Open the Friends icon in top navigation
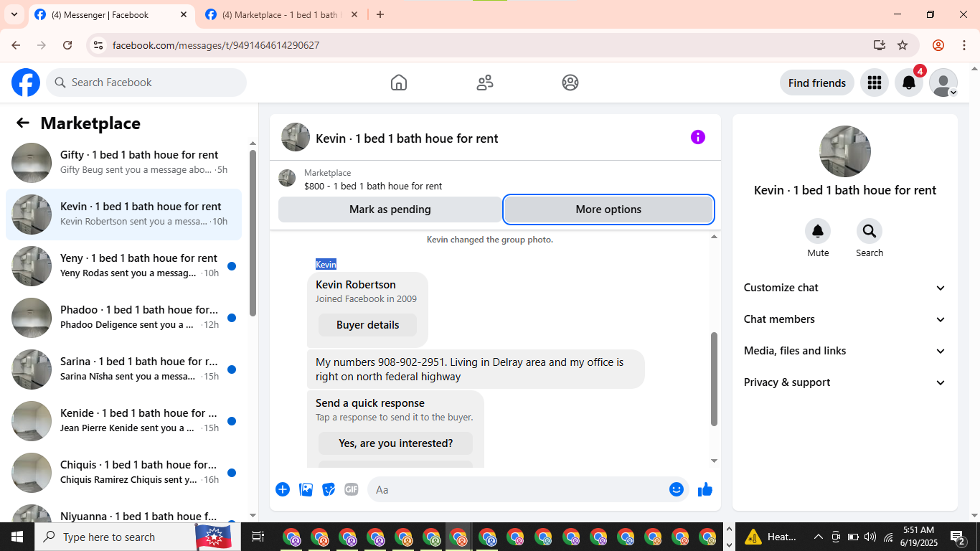Viewport: 980px width, 551px height. point(485,83)
